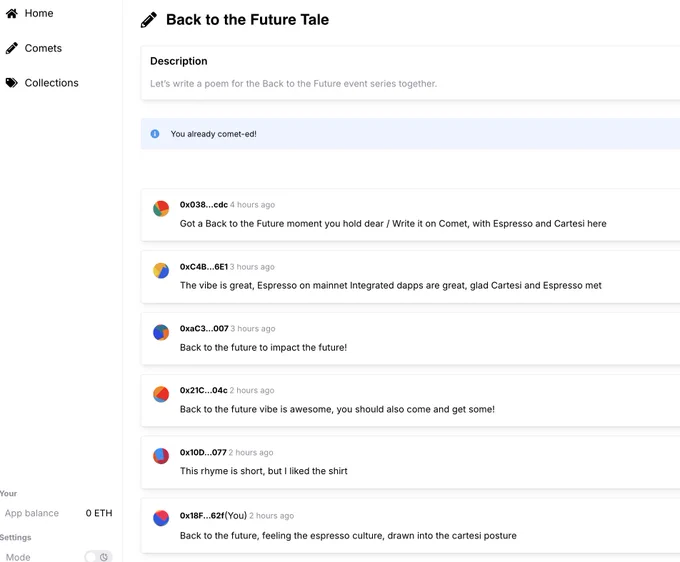Open Collections in the sidebar
The image size is (680, 562).
[52, 83]
